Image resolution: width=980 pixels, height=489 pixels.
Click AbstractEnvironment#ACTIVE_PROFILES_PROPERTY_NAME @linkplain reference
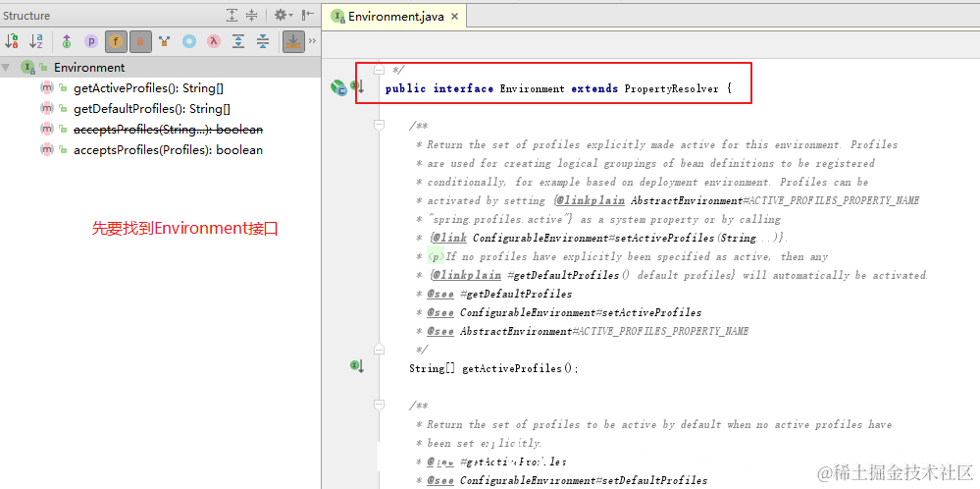coord(776,200)
